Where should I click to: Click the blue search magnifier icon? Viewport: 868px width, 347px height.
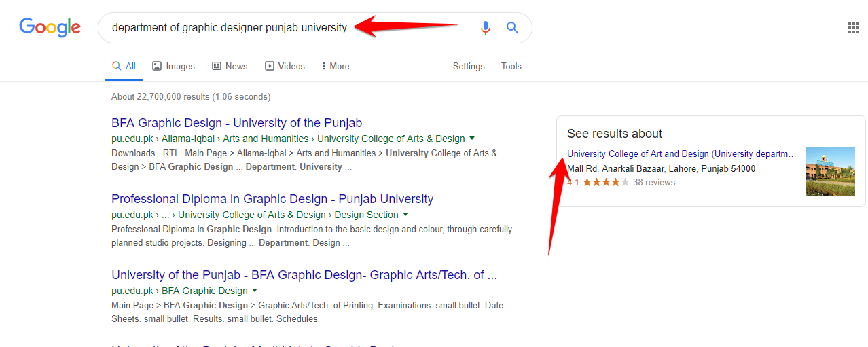coord(512,28)
